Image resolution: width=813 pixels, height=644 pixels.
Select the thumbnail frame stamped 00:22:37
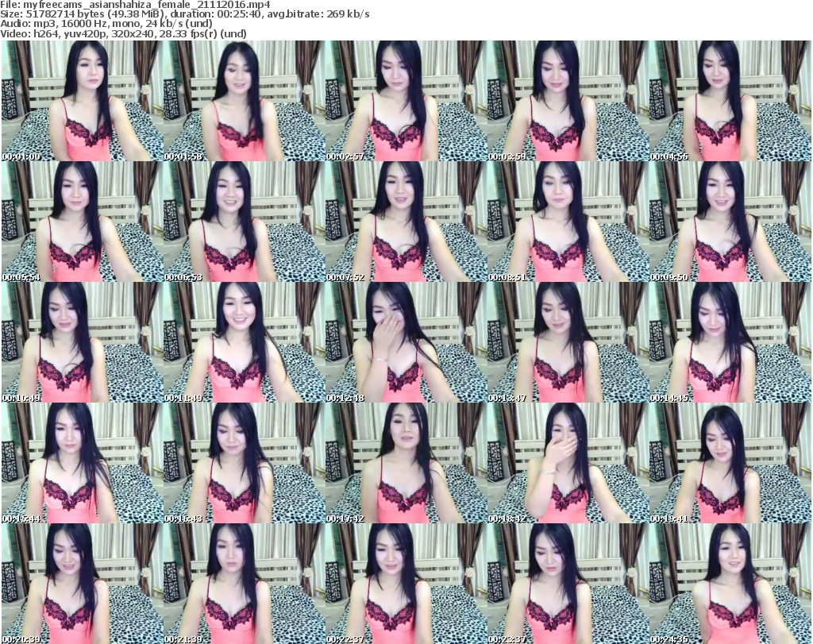click(x=406, y=584)
